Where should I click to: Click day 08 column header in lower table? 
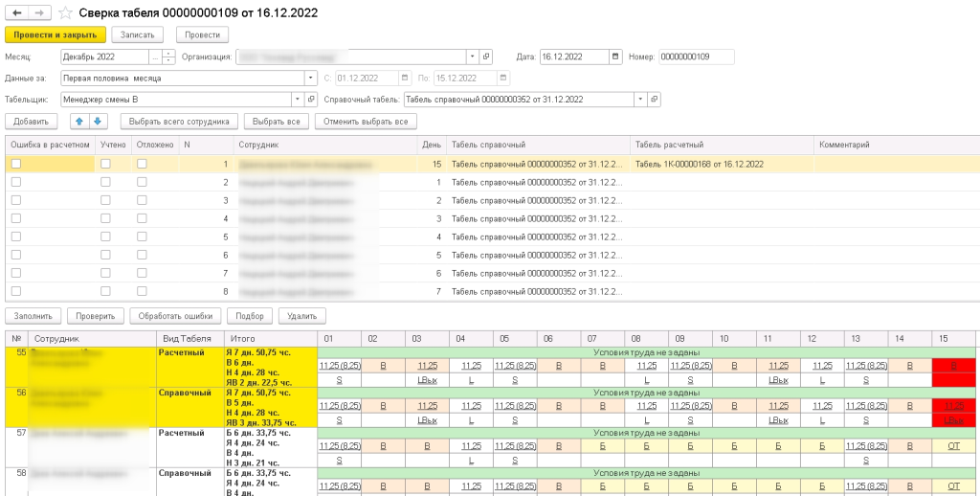pyautogui.click(x=646, y=338)
